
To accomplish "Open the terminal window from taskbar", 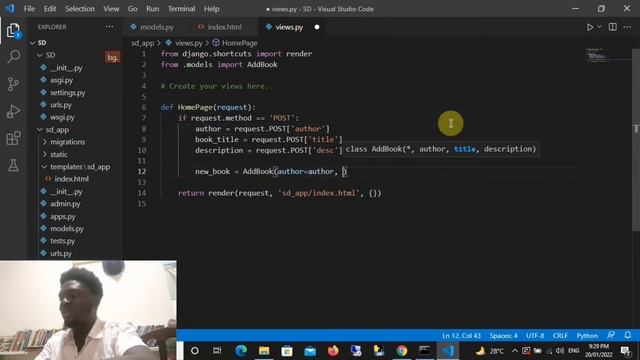I will (424, 350).
